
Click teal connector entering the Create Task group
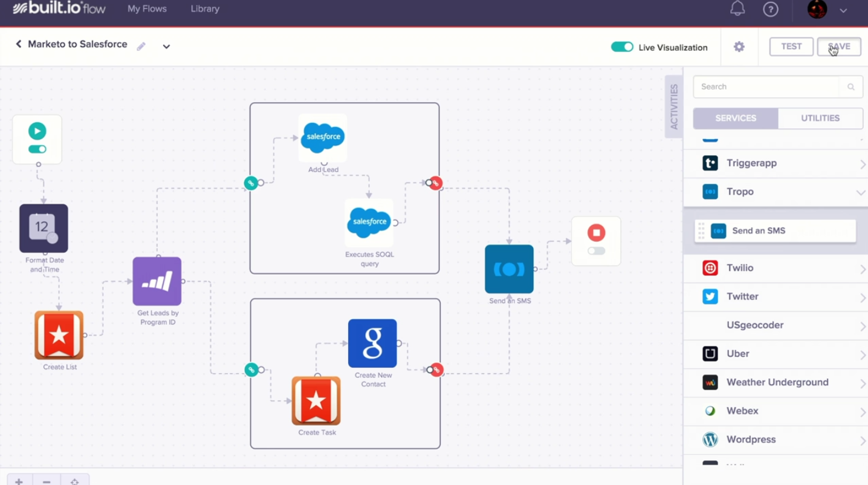click(x=251, y=369)
